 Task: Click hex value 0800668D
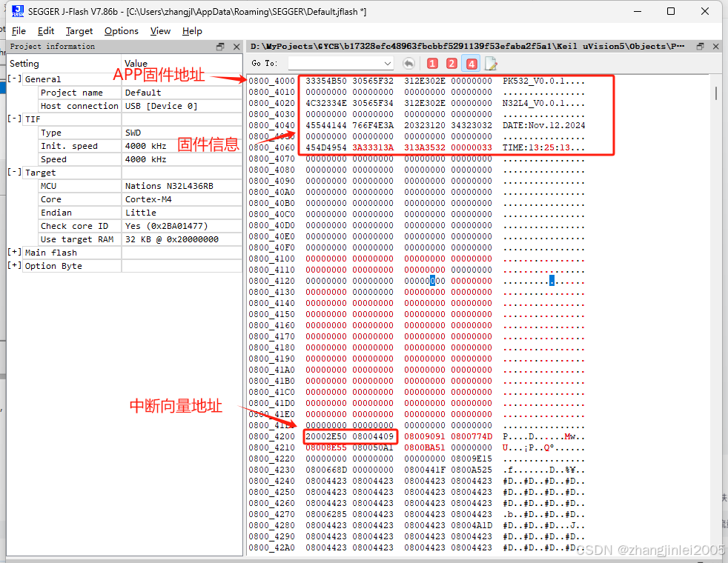pyautogui.click(x=326, y=470)
